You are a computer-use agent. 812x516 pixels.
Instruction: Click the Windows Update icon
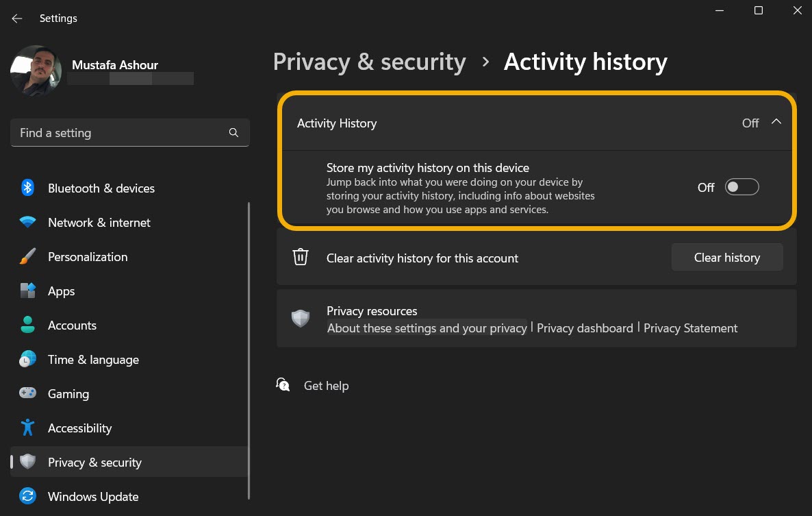coord(27,496)
